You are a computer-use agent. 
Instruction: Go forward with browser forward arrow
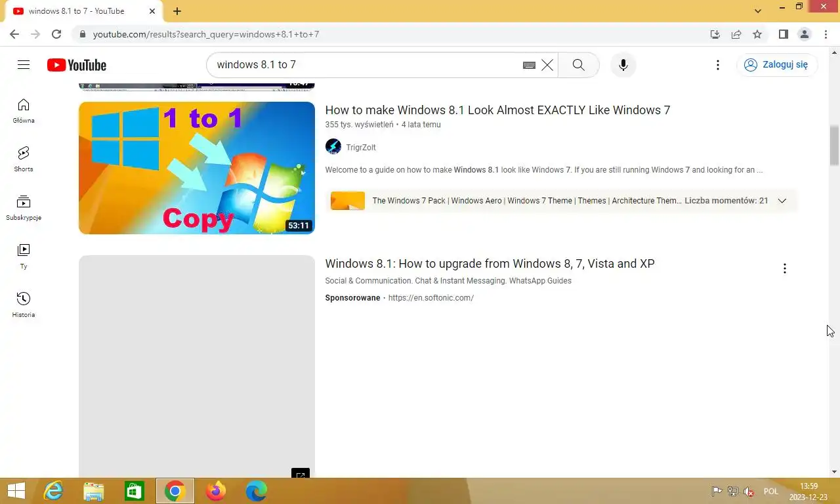pos(35,34)
